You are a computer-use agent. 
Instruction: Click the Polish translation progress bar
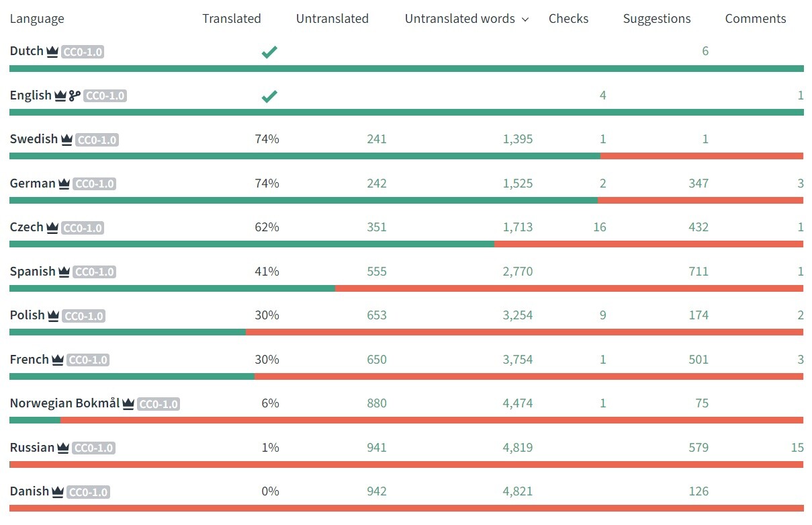(x=406, y=332)
